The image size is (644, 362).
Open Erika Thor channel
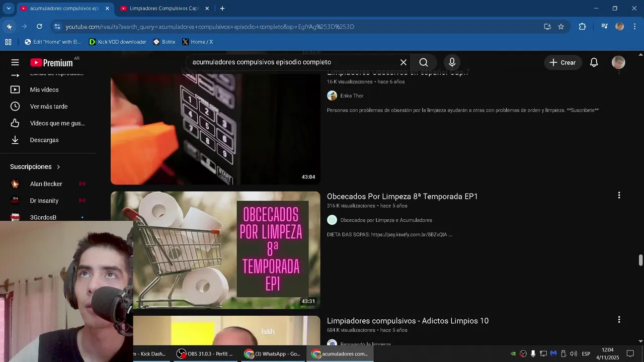pyautogui.click(x=352, y=96)
